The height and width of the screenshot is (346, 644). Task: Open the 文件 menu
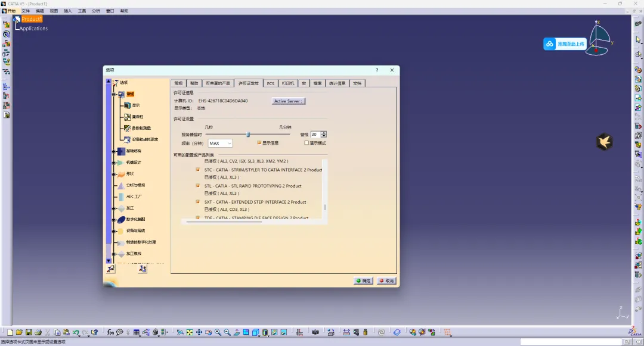click(26, 11)
